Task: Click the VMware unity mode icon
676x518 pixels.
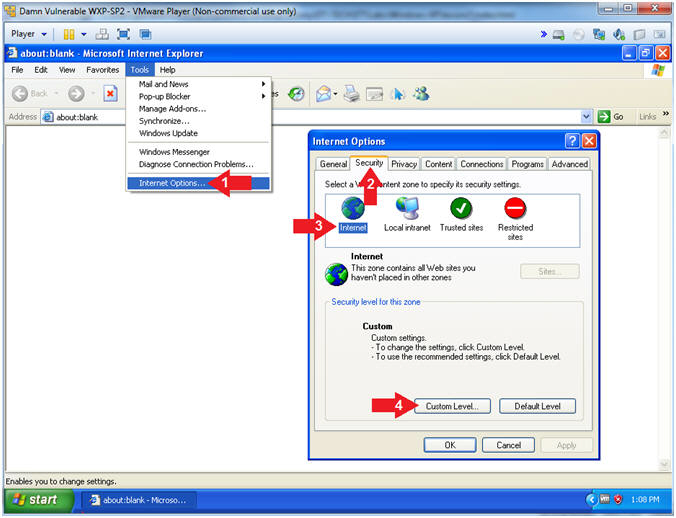Action: point(145,34)
